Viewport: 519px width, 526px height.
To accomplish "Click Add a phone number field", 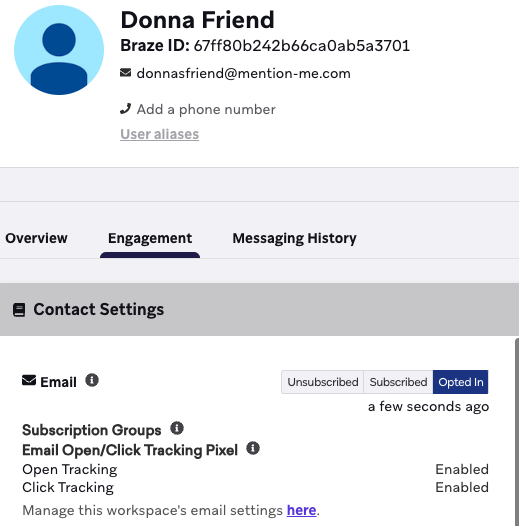I will click(206, 109).
